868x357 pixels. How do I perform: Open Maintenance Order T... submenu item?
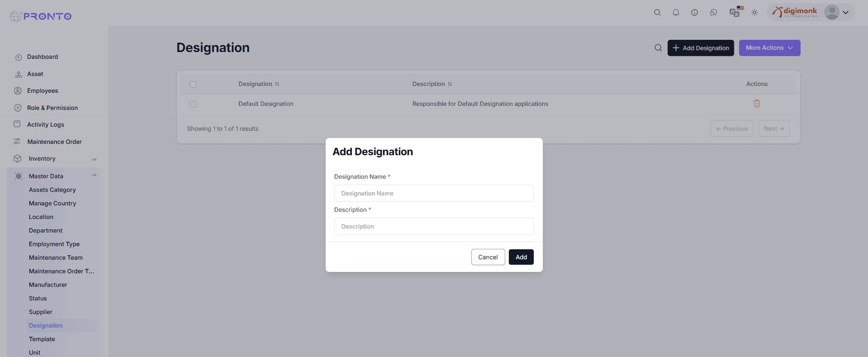click(x=62, y=271)
